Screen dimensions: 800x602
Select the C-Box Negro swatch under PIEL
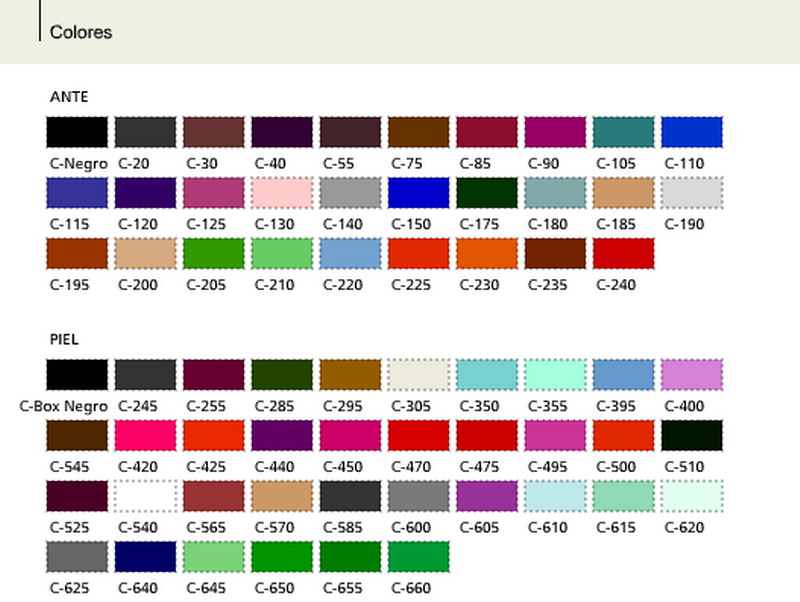point(77,375)
